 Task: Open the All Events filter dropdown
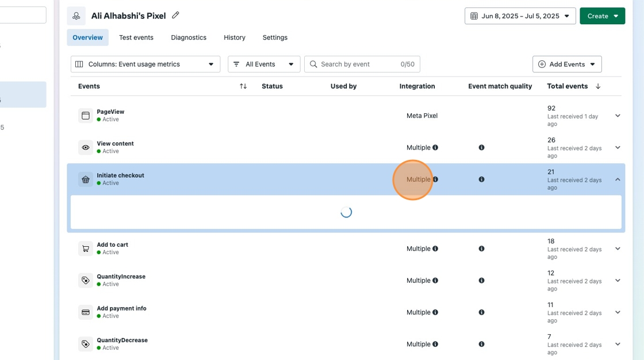pyautogui.click(x=264, y=64)
